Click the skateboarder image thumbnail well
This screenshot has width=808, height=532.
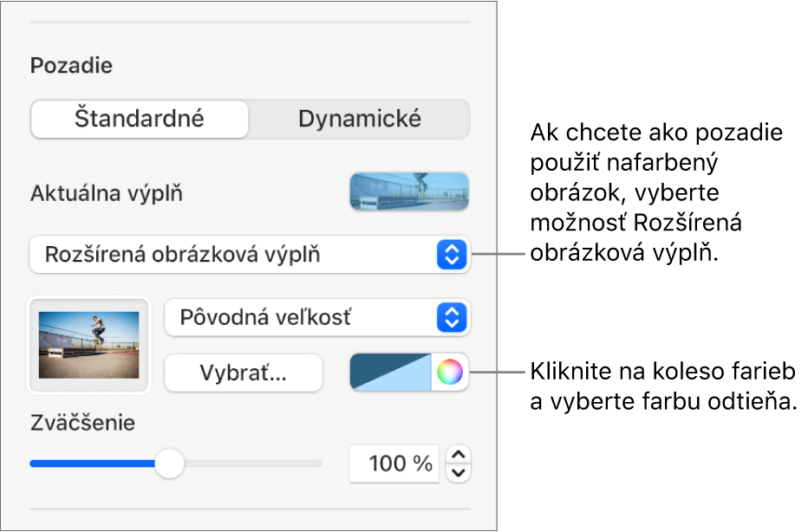click(89, 345)
